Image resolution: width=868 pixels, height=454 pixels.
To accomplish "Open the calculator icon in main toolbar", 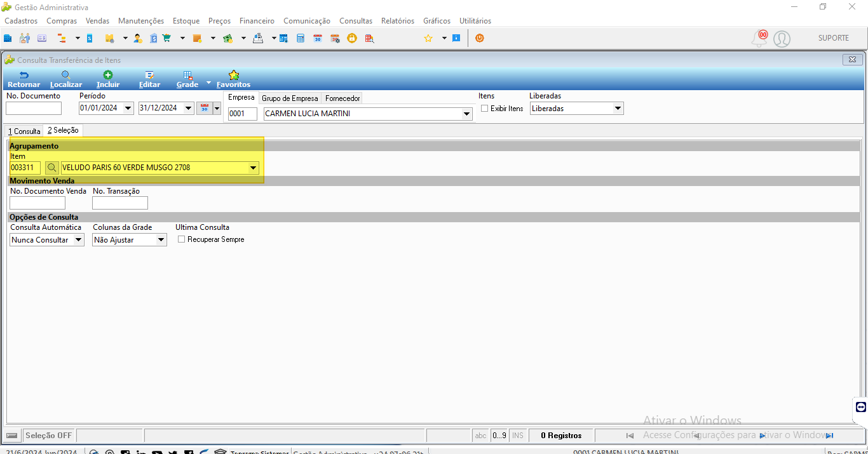I will click(300, 38).
